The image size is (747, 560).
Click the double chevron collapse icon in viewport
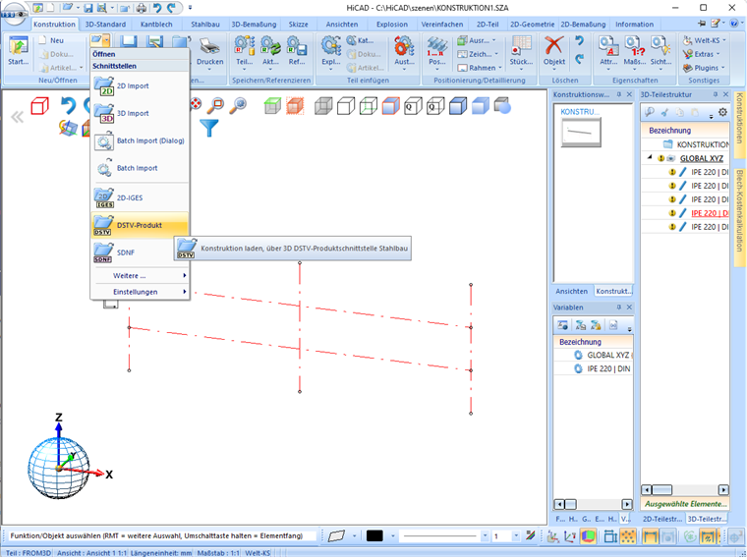17,117
